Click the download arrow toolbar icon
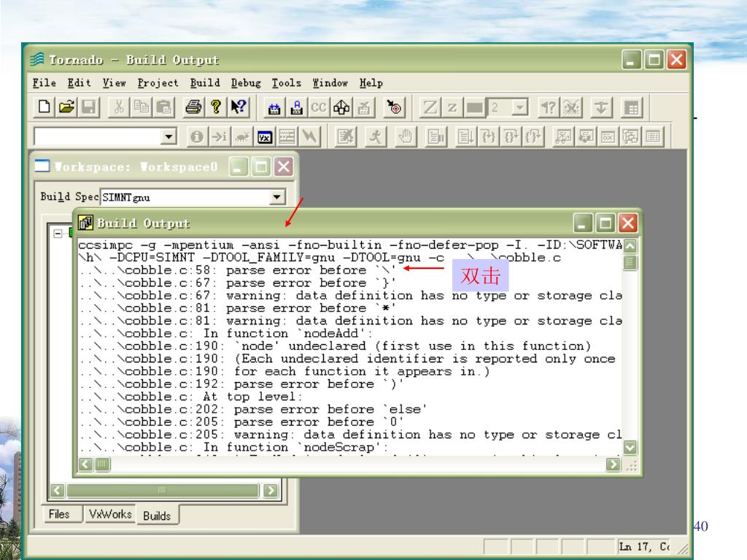 pyautogui.click(x=602, y=108)
